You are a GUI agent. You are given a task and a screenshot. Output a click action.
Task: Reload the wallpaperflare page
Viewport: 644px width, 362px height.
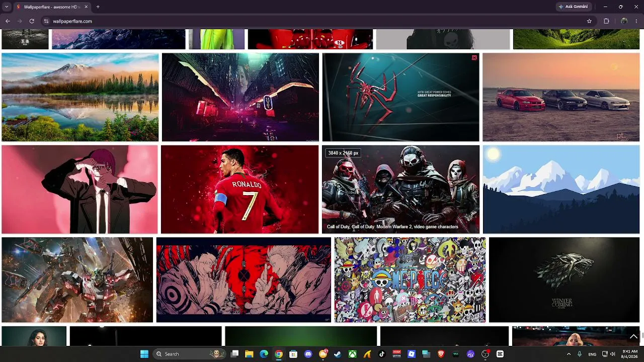pyautogui.click(x=32, y=21)
